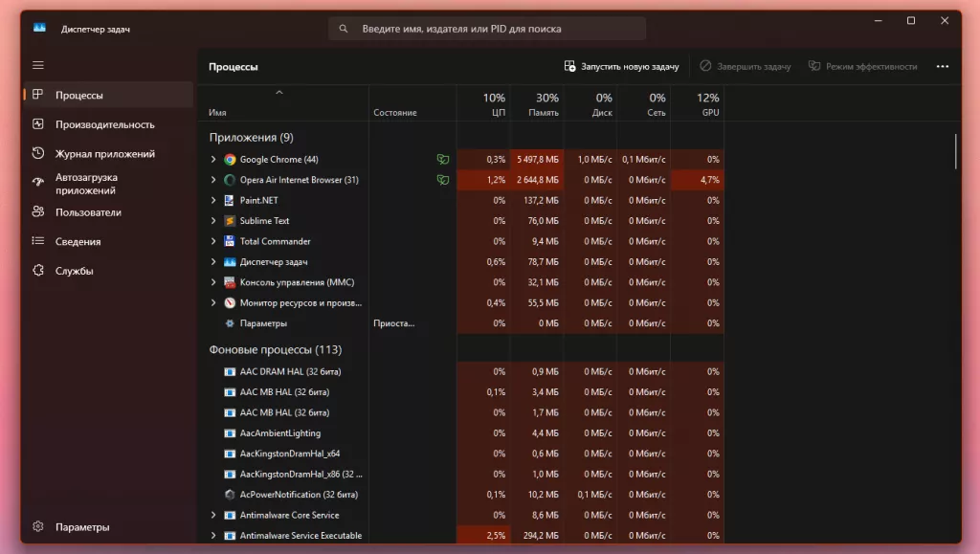Click the hamburger navigation menu icon
The image size is (980, 554).
click(38, 65)
